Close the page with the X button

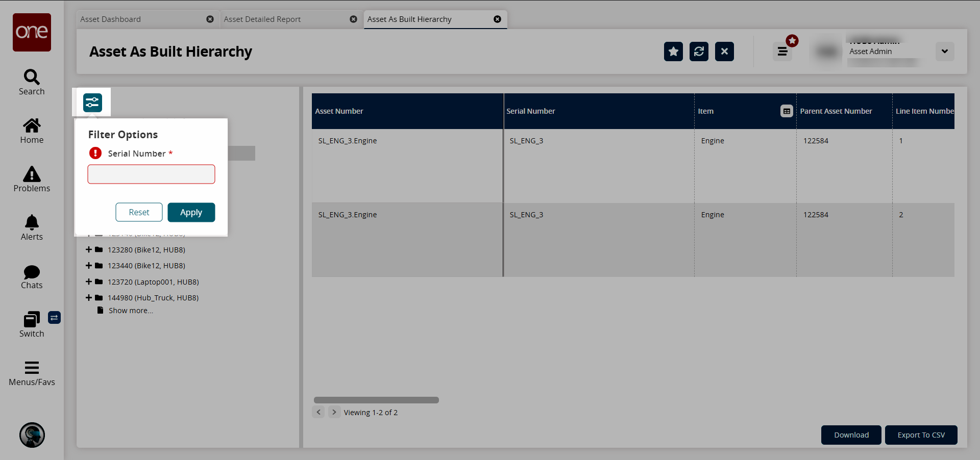(x=724, y=52)
